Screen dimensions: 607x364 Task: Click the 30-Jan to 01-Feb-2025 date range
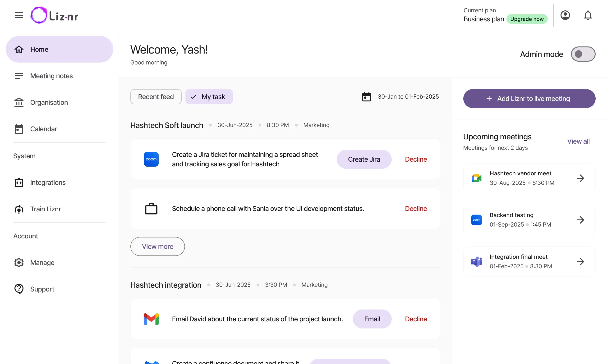408,97
